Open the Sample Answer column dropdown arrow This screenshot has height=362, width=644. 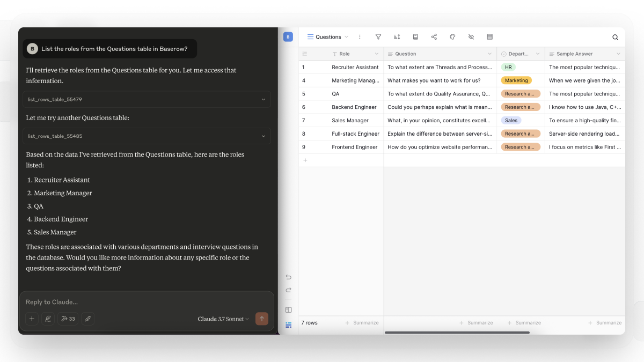click(x=618, y=54)
